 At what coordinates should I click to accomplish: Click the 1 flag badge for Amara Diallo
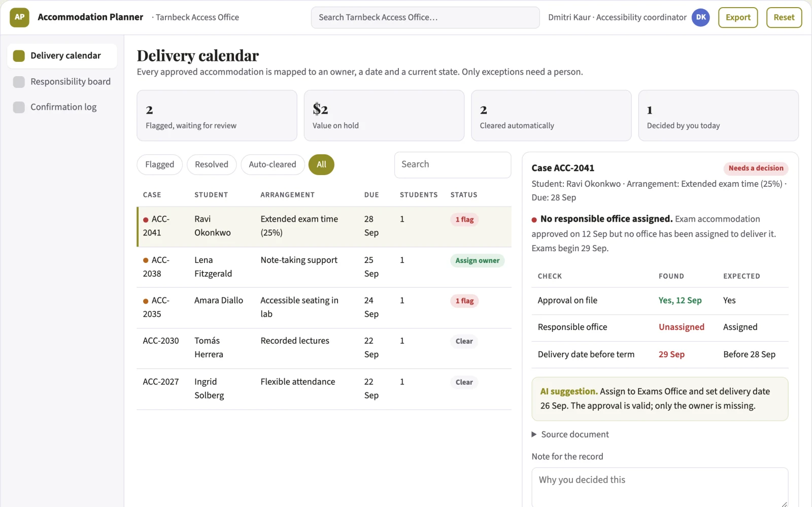pos(464,301)
